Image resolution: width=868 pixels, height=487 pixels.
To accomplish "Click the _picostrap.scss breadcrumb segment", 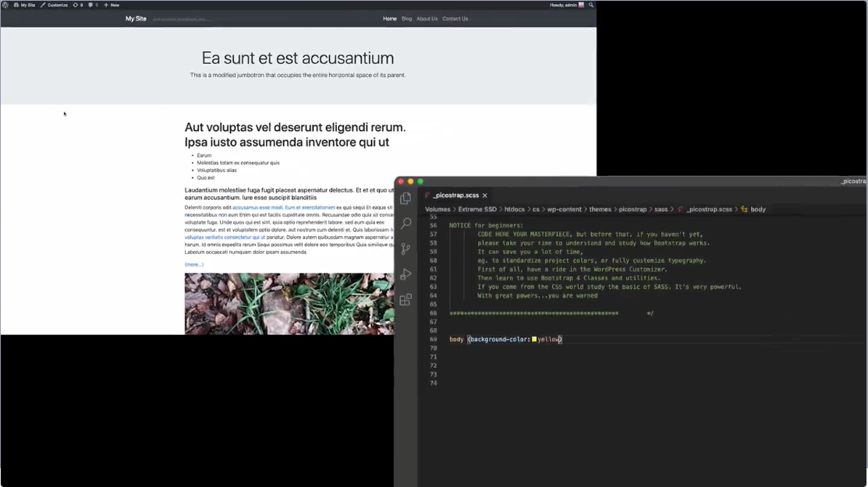I will [709, 210].
